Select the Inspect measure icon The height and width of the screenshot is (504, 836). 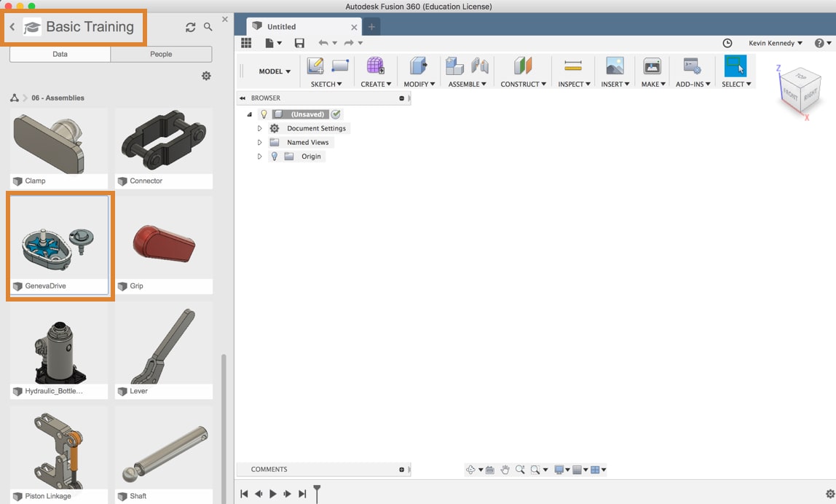[x=573, y=66]
